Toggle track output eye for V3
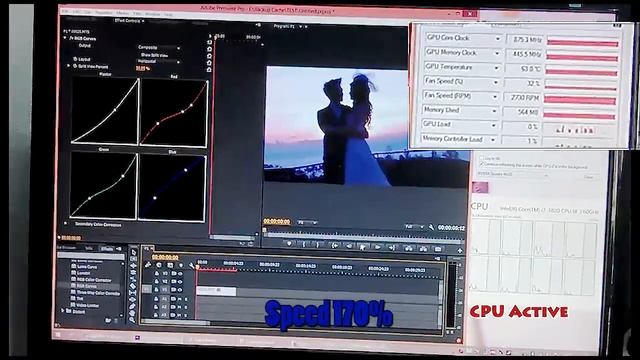The height and width of the screenshot is (360, 640). click(180, 273)
